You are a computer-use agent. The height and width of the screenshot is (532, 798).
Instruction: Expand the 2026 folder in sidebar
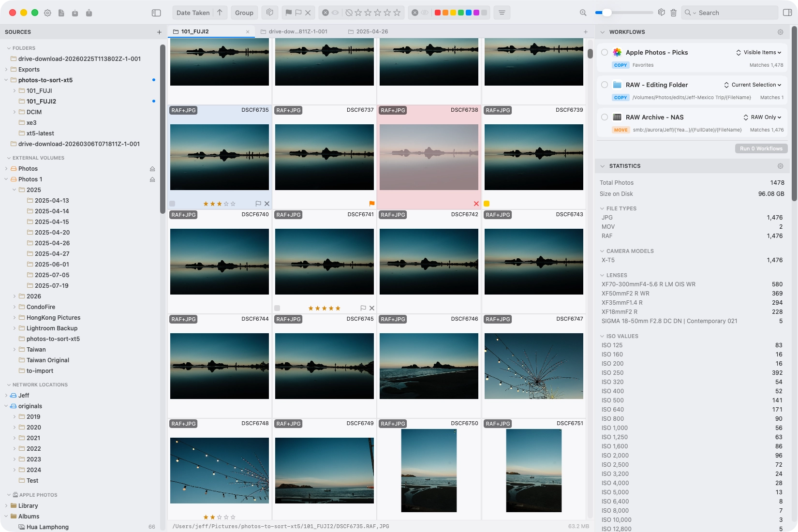click(15, 296)
